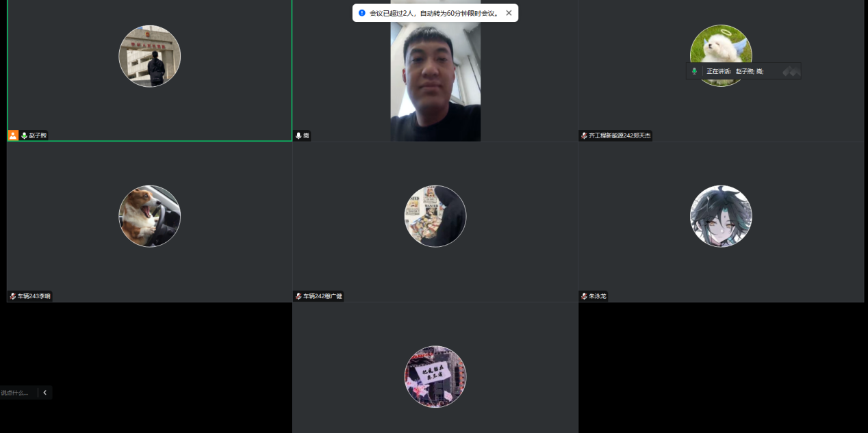The image size is (868, 433).
Task: Select 赵子熙's avatar with building photo
Action: [x=149, y=56]
